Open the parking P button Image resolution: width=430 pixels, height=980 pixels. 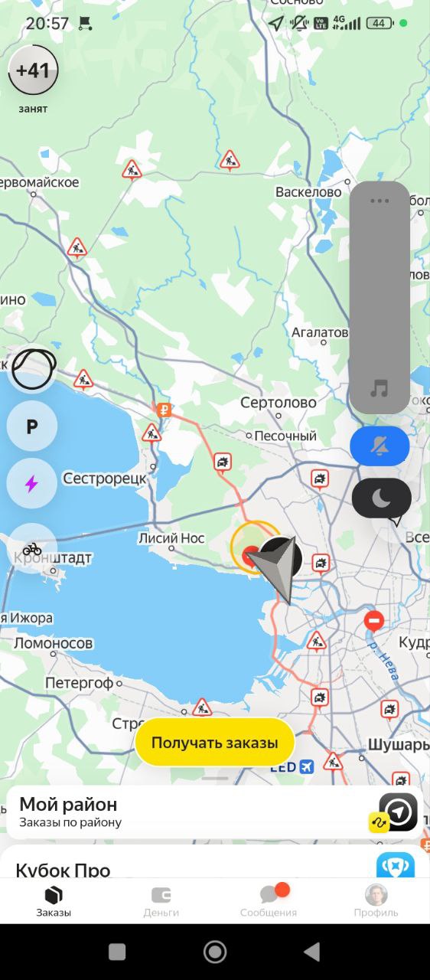point(32,426)
